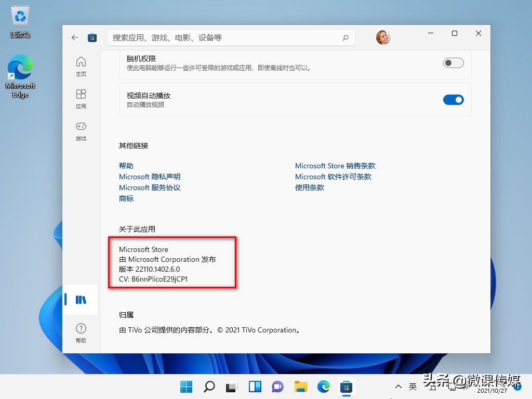Open the 游戏 (Games) section in sidebar
The height and width of the screenshot is (399, 532).
click(x=81, y=131)
